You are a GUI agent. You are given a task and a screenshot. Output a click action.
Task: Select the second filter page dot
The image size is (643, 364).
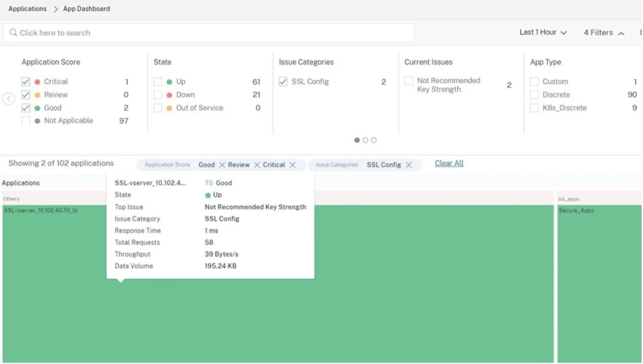(365, 140)
